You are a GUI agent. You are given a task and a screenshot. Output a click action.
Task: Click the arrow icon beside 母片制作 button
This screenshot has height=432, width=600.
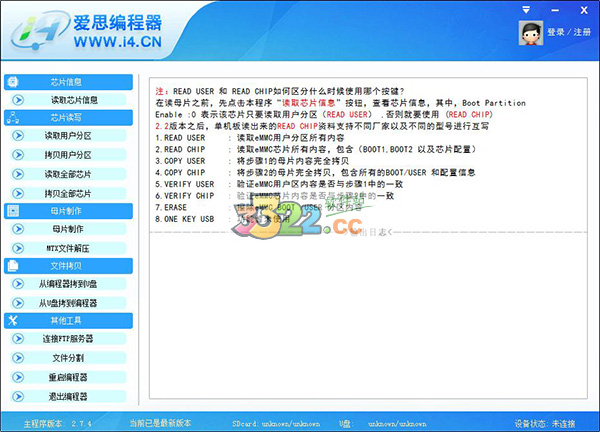(18, 229)
